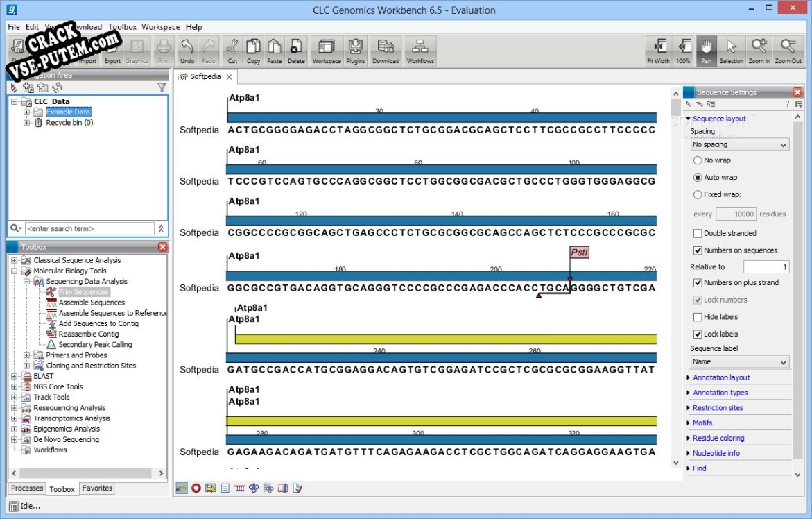Close the Sequence Settings panel
This screenshot has height=519, width=812.
797,92
